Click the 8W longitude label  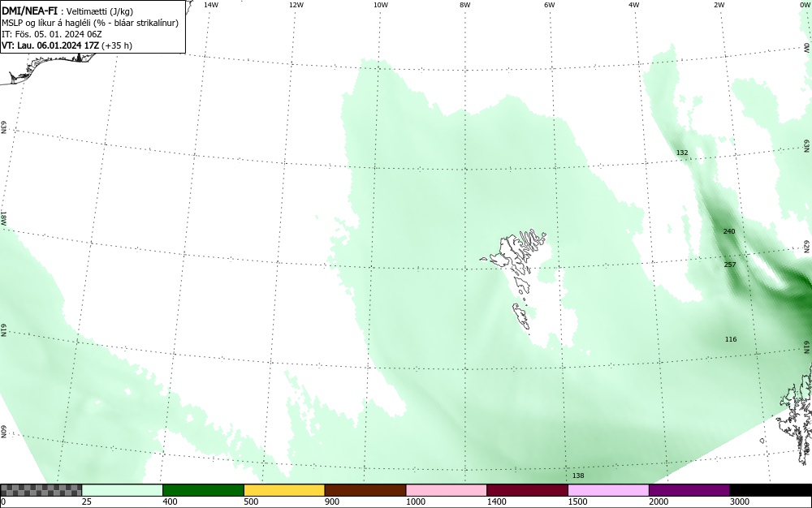tap(465, 5)
